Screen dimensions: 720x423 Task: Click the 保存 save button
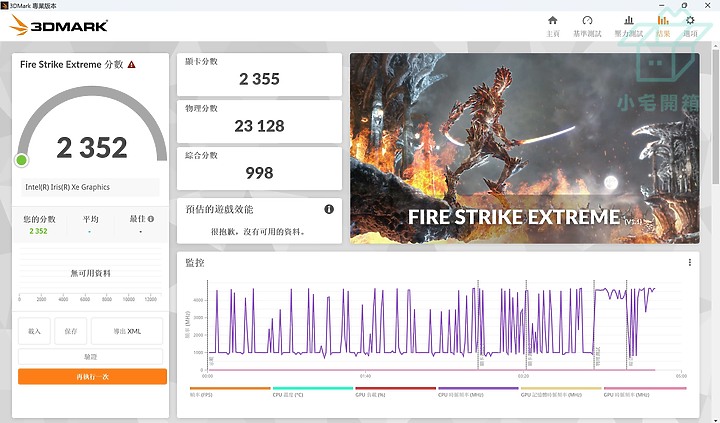71,331
